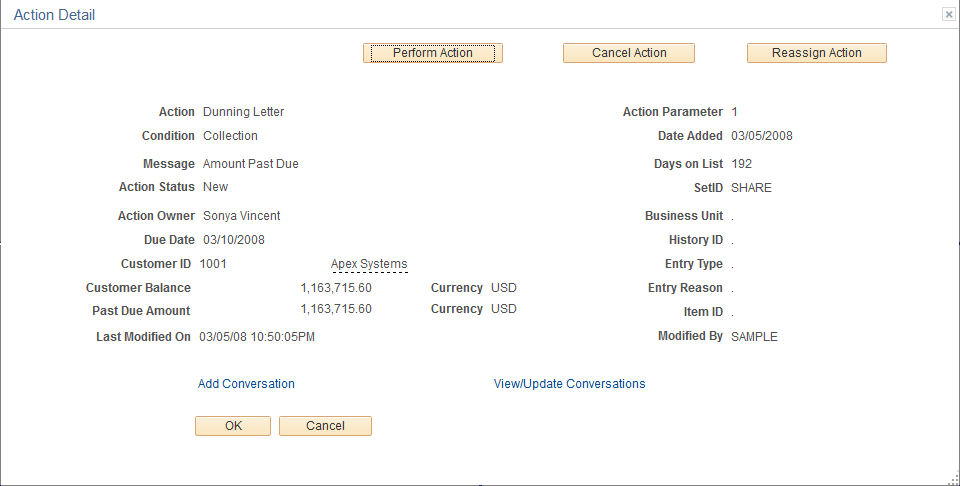Viewport: 960px width, 486px height.
Task: Select the Dunning Letter action text
Action: (x=244, y=112)
